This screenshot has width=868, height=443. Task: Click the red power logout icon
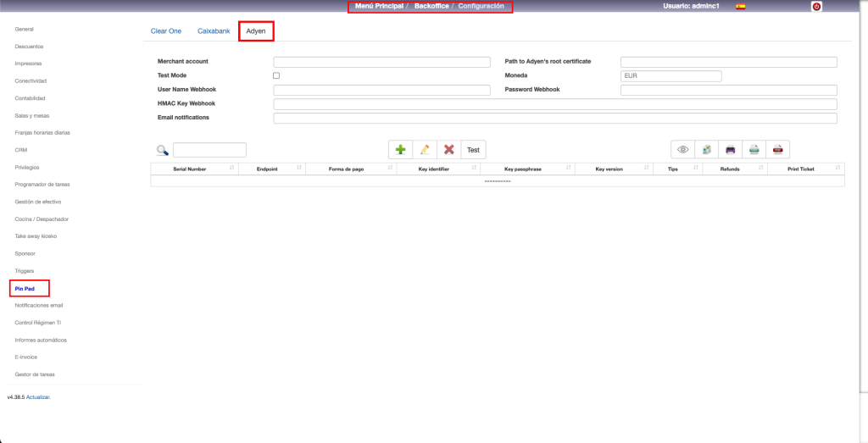tap(816, 6)
